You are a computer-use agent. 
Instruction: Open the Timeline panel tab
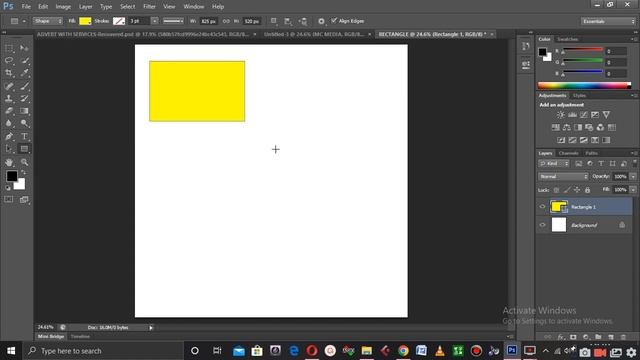(80, 337)
